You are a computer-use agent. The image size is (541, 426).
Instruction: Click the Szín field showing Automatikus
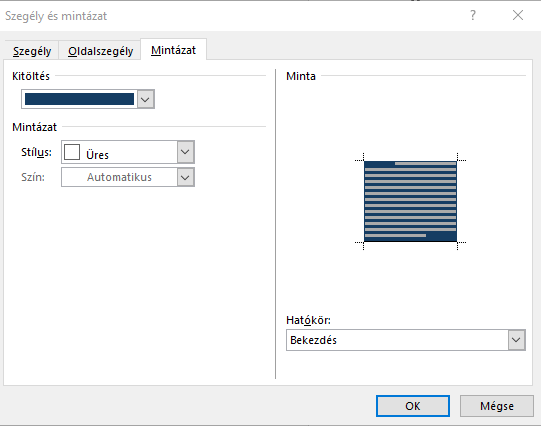pos(128,177)
